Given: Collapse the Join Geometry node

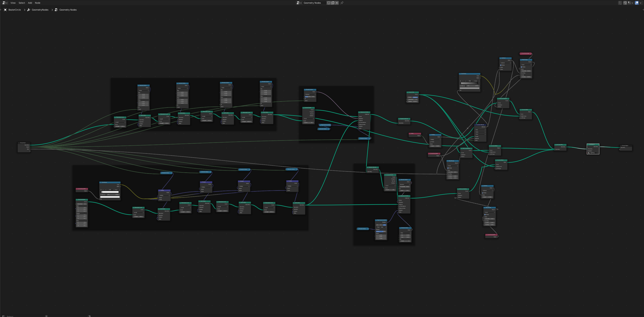Looking at the screenshot, I should click(555, 145).
